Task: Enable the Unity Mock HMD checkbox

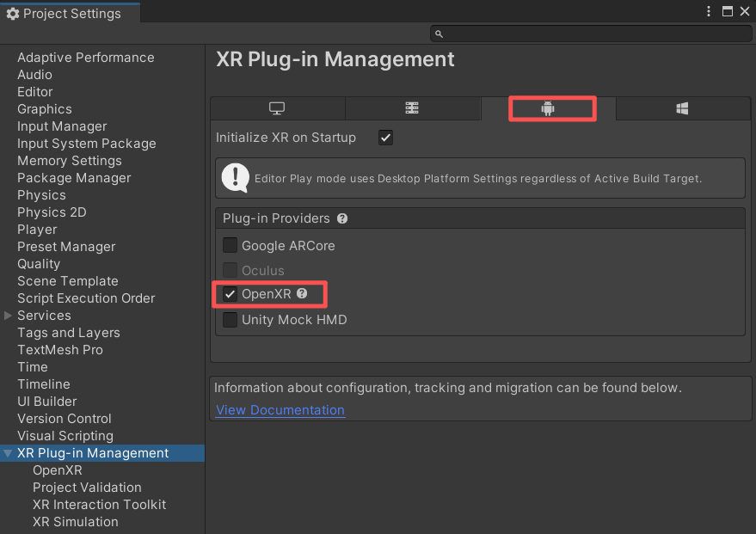Action: pyautogui.click(x=230, y=320)
